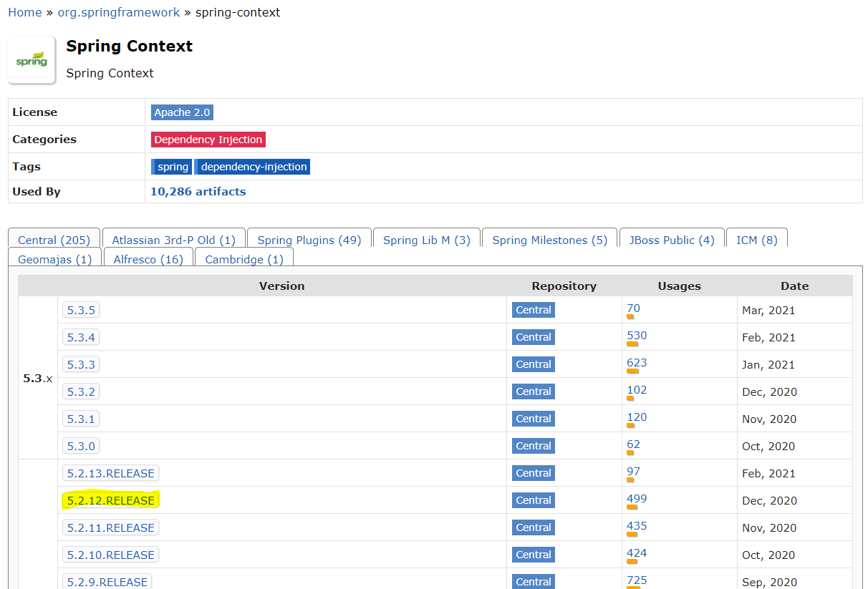Click the Version column header
Image resolution: width=868 pixels, height=589 pixels.
[x=281, y=286]
